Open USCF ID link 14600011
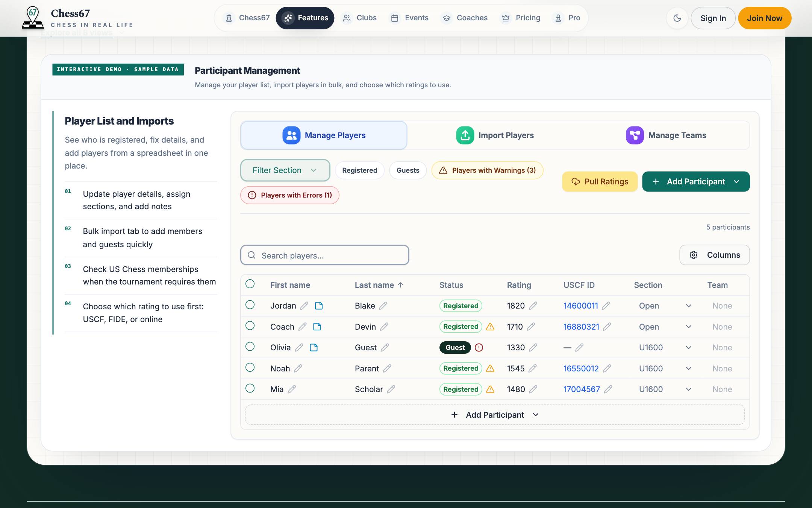 (x=580, y=306)
